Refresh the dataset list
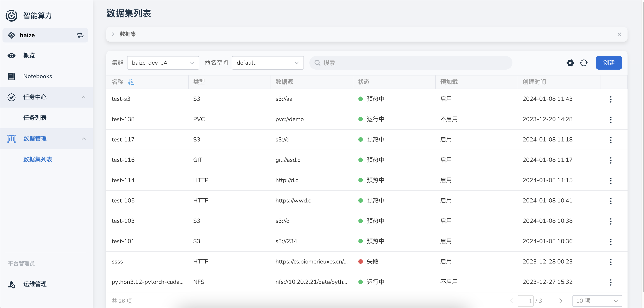Image resolution: width=644 pixels, height=308 pixels. [584, 63]
